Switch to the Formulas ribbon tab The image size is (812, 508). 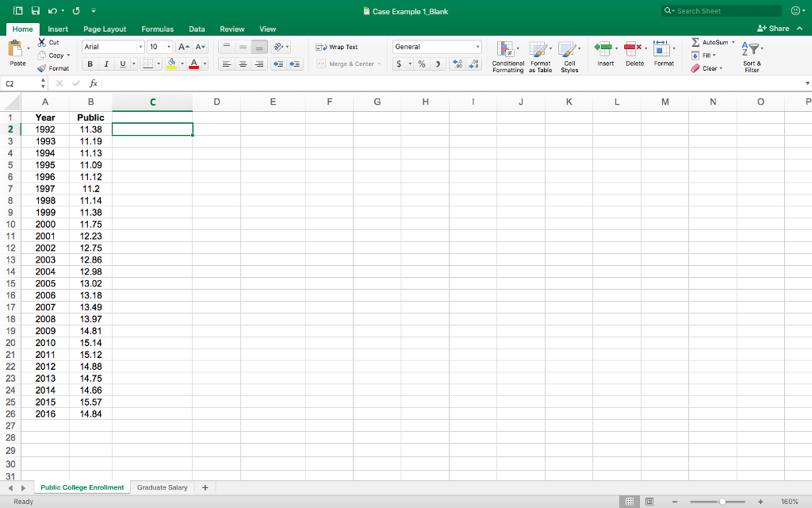tap(157, 28)
